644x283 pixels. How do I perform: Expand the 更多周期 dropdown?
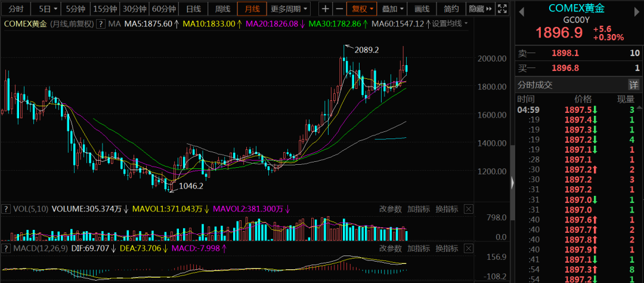pos(289,8)
